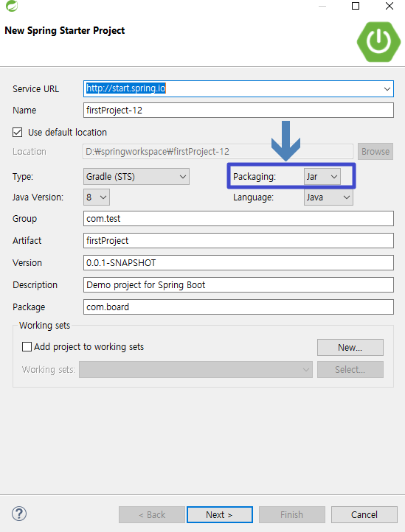Uncheck Use default location checkbox
This screenshot has width=405, height=532.
click(x=17, y=133)
